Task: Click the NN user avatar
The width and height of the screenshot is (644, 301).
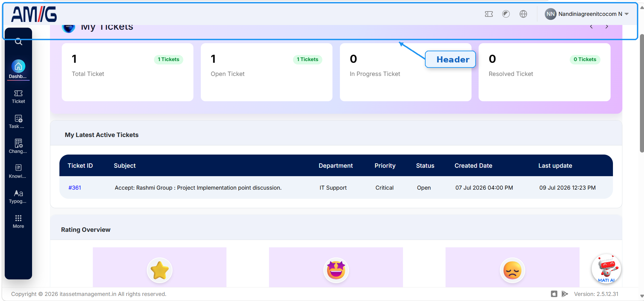Action: coord(551,14)
